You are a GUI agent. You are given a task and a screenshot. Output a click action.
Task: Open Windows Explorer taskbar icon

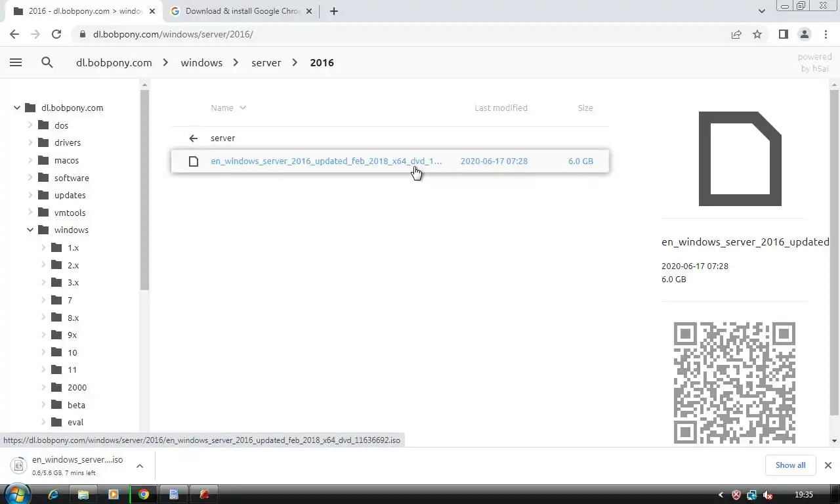[x=83, y=494]
